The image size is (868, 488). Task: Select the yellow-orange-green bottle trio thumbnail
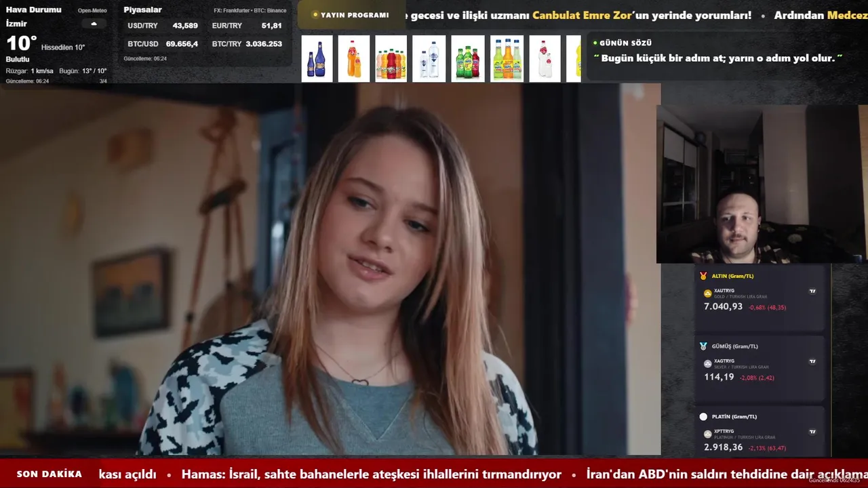(507, 59)
